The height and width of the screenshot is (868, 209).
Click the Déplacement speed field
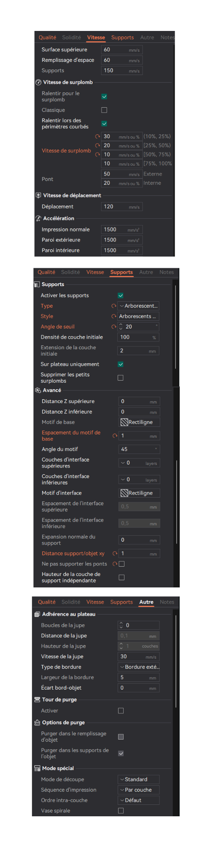tap(122, 207)
